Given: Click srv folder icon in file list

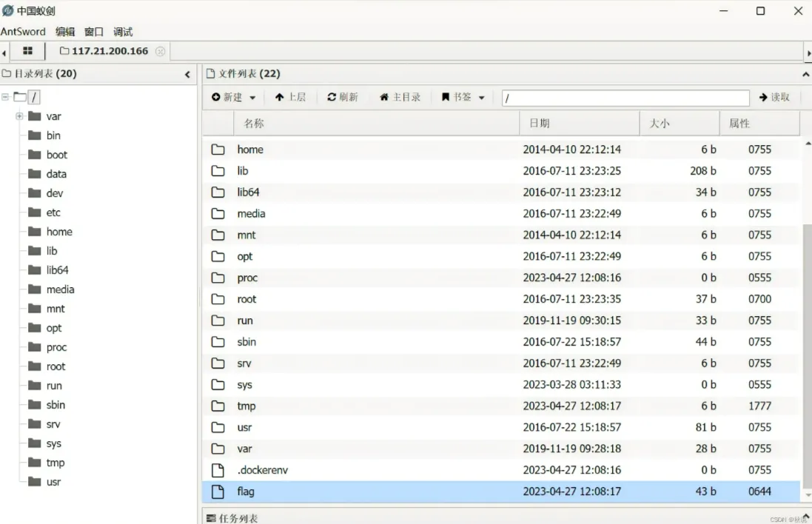Looking at the screenshot, I should click(x=218, y=363).
